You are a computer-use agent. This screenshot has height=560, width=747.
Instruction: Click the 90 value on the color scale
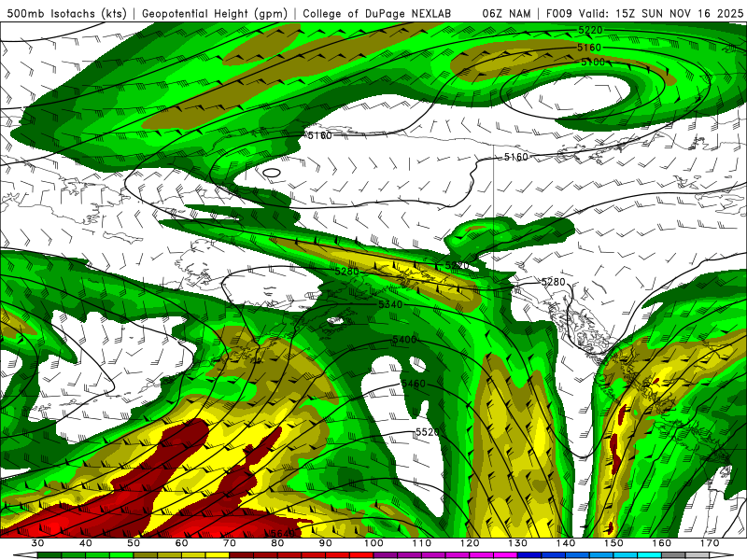(326, 543)
